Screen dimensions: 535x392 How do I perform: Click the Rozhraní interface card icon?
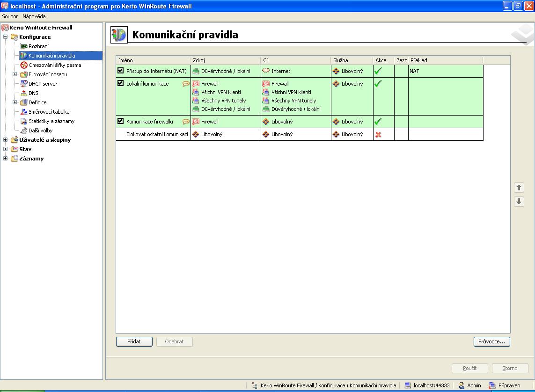click(23, 46)
